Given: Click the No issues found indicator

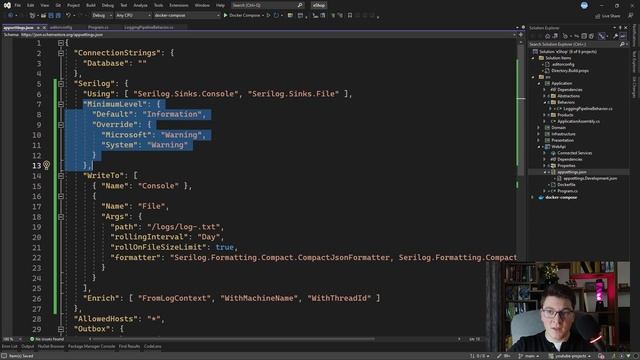Looking at the screenshot, I should (x=47, y=339).
